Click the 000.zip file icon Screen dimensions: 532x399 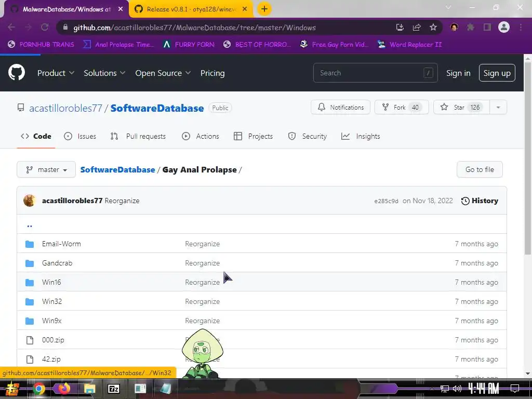click(30, 340)
